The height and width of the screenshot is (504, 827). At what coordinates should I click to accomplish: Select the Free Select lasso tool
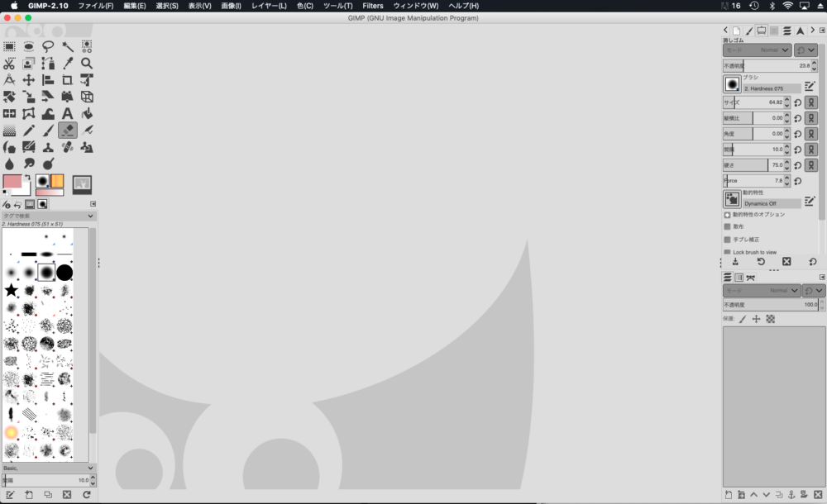click(x=48, y=47)
